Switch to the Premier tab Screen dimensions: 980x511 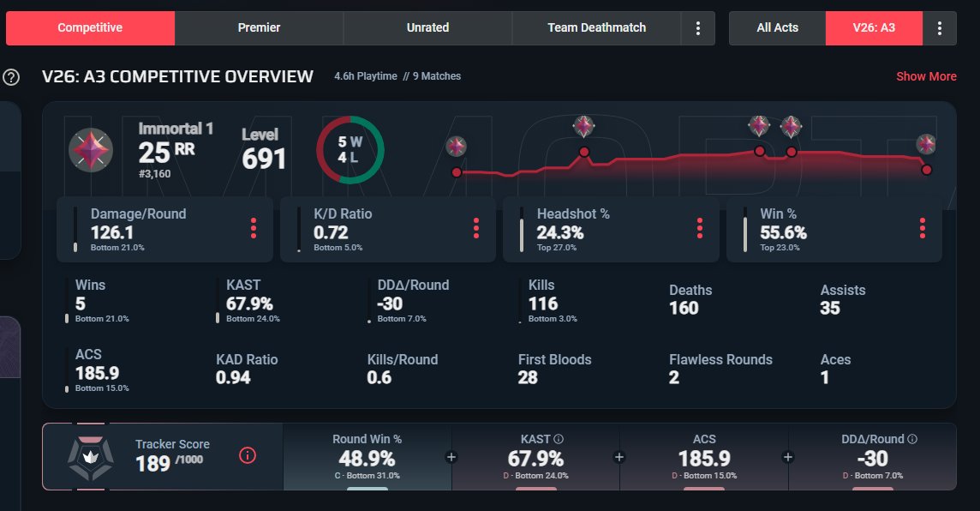[x=259, y=28]
